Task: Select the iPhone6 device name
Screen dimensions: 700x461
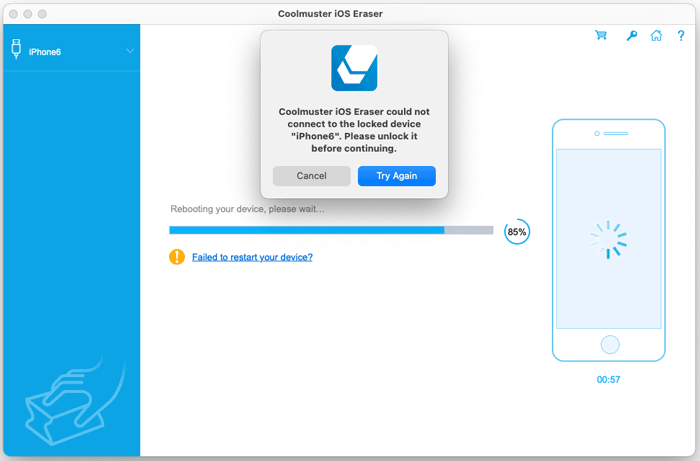Action: pyautogui.click(x=45, y=51)
